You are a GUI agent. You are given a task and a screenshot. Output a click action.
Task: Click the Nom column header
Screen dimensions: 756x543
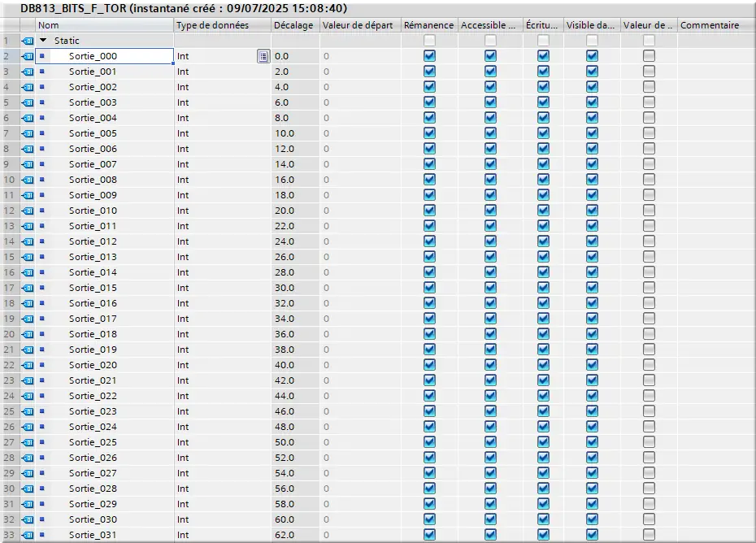104,25
